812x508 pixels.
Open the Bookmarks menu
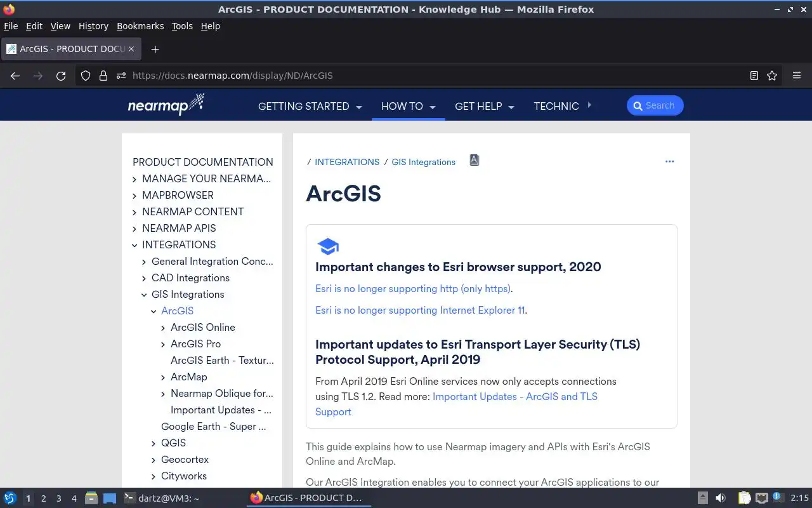click(x=140, y=26)
